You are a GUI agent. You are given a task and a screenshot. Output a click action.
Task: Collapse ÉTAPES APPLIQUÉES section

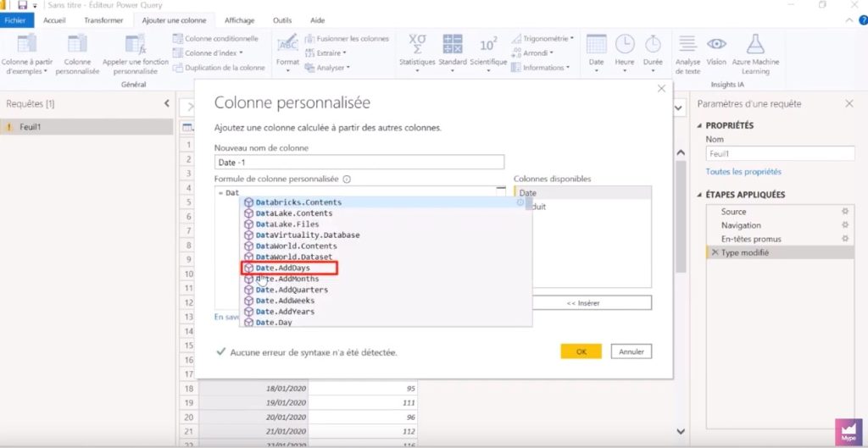[699, 195]
